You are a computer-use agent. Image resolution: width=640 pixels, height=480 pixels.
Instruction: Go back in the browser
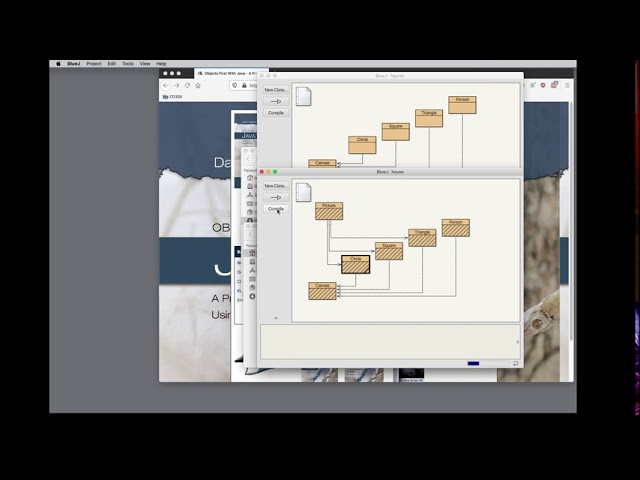pyautogui.click(x=165, y=85)
